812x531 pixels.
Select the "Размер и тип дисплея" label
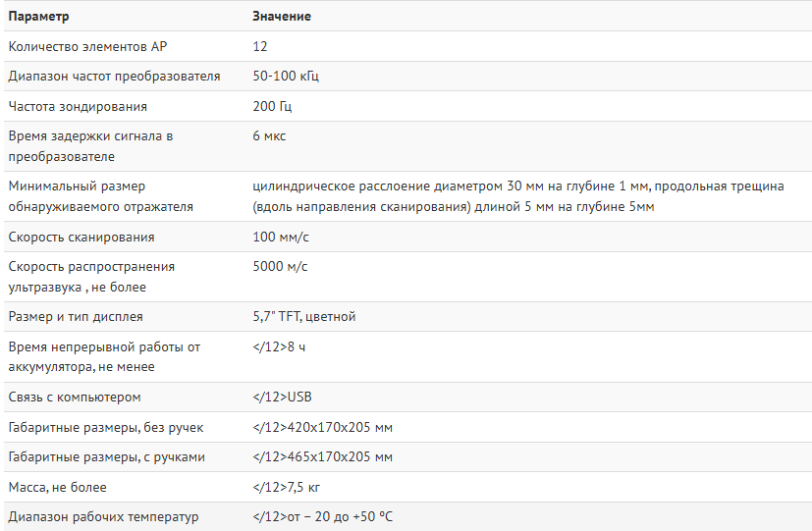(x=76, y=317)
